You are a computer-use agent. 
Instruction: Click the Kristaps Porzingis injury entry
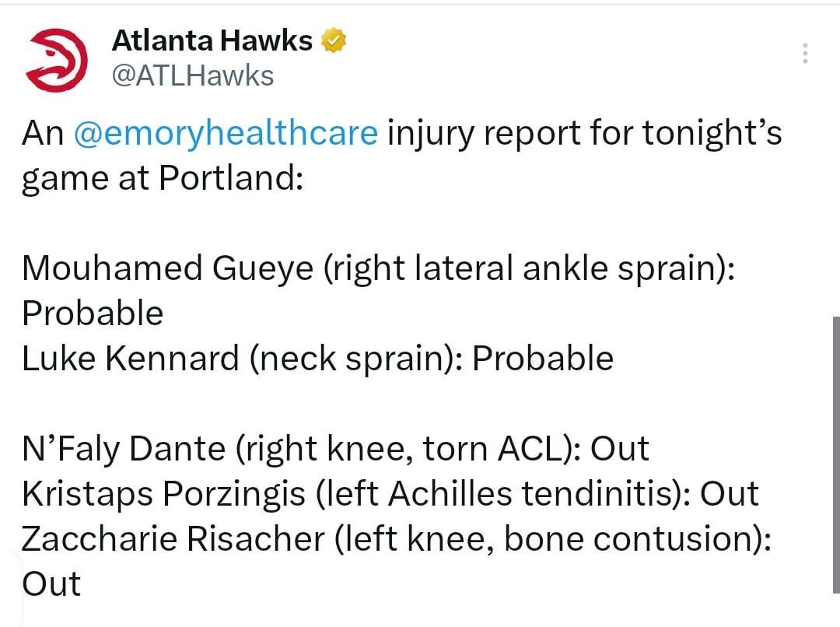coord(389,493)
